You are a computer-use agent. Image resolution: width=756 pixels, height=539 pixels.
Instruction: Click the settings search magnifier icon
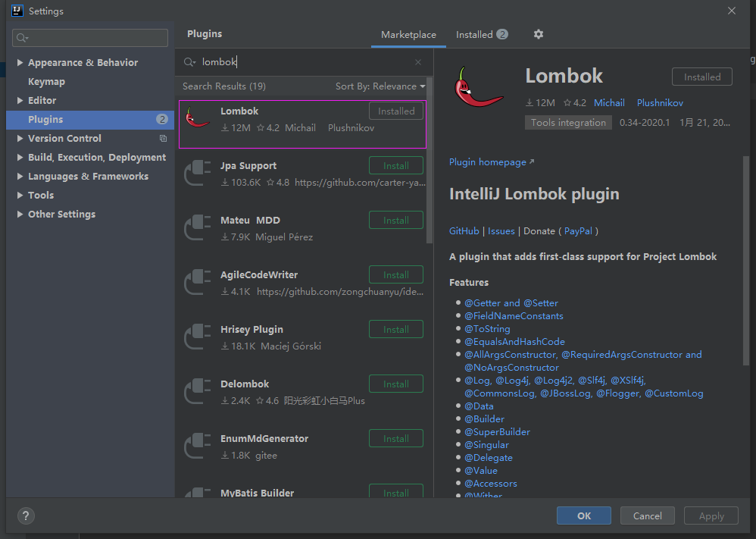tap(22, 38)
